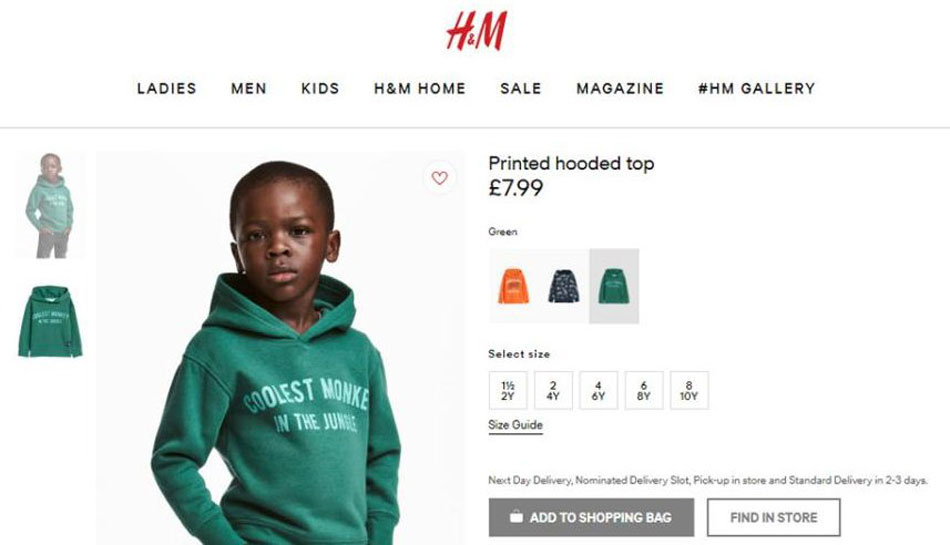Click the H&M logo at top
This screenshot has width=950, height=545.
476,31
